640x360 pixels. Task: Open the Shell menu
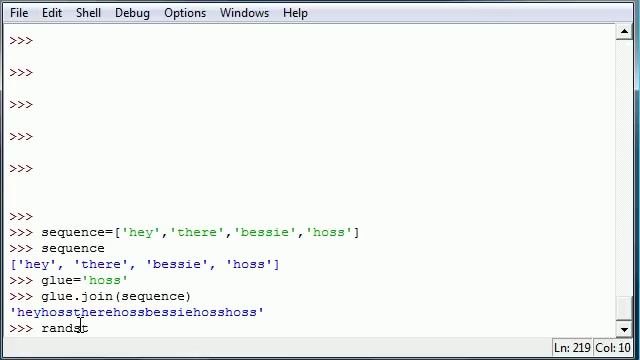[x=88, y=13]
